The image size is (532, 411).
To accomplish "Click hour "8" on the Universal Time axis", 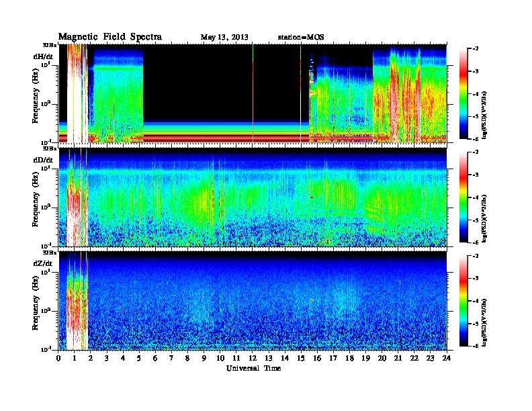I will click(188, 358).
